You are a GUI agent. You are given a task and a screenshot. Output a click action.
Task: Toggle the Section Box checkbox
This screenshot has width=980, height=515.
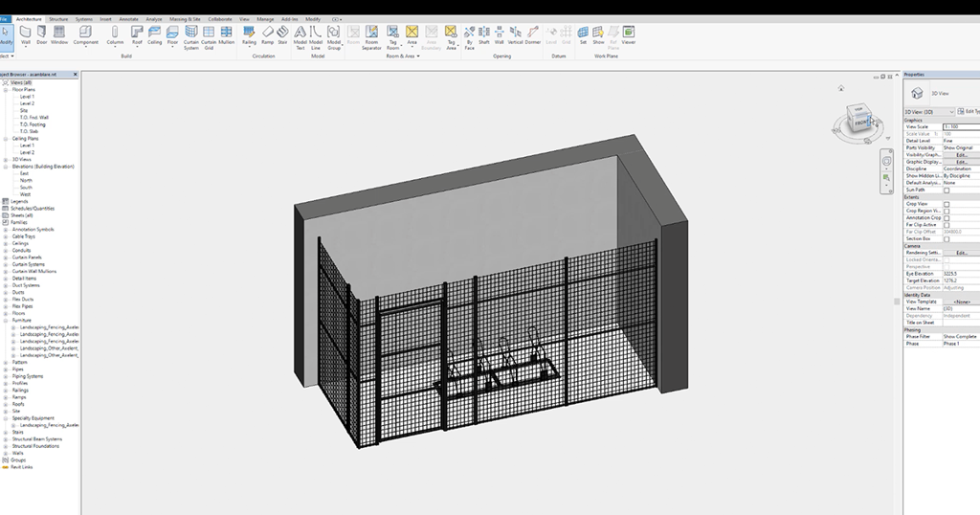[947, 238]
